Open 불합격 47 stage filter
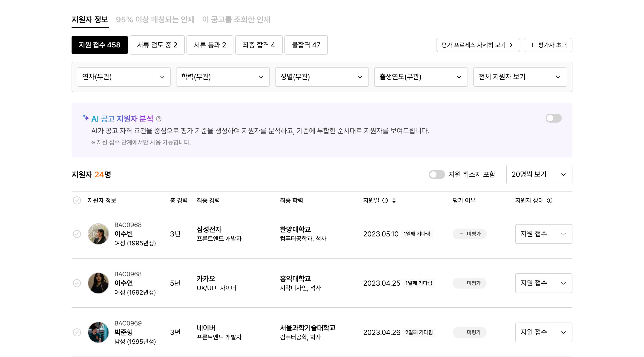Screen dimensions: 644x357 click(306, 45)
